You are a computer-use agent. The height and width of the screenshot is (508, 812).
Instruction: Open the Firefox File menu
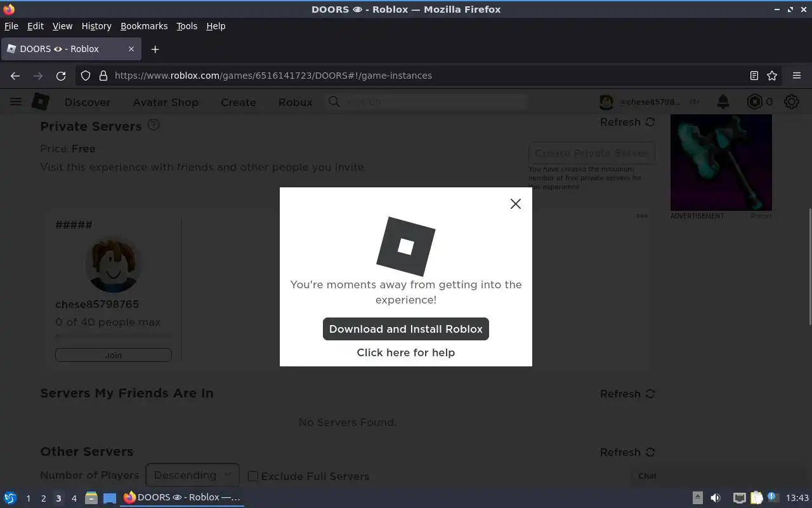coord(11,26)
